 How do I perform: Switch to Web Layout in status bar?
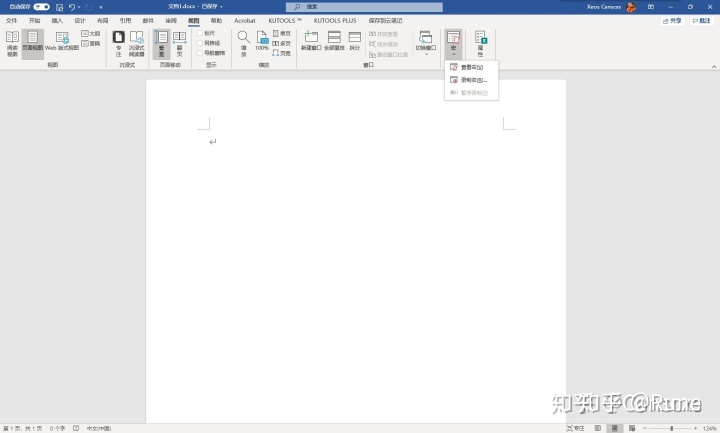click(632, 428)
